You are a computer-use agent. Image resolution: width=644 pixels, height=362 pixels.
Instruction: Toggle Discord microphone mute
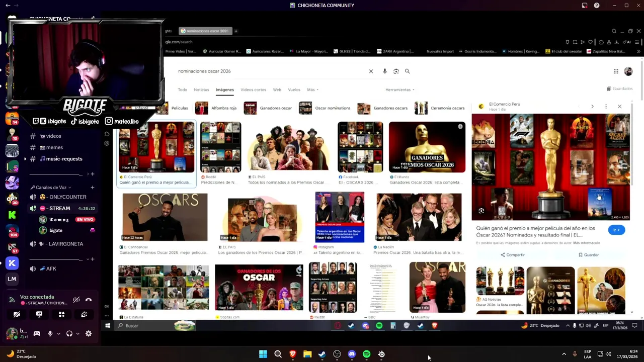click(50, 333)
